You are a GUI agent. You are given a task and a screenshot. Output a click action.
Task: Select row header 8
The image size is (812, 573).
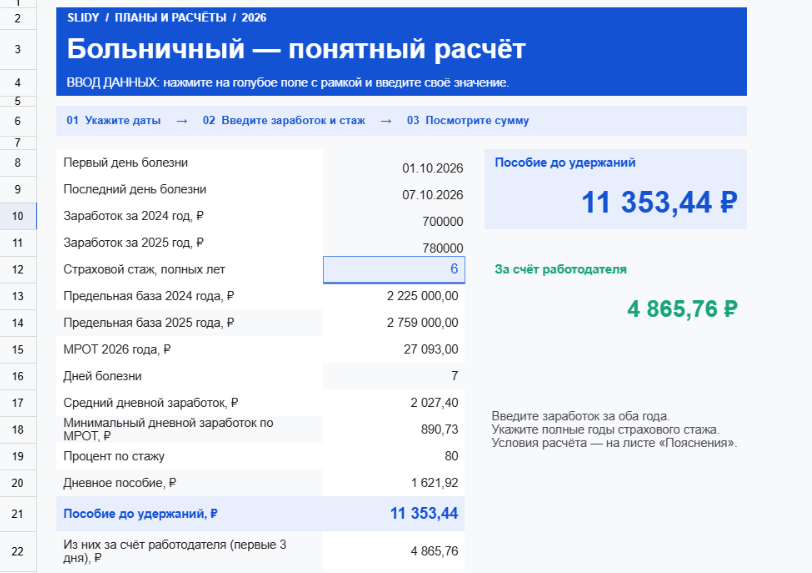click(18, 163)
